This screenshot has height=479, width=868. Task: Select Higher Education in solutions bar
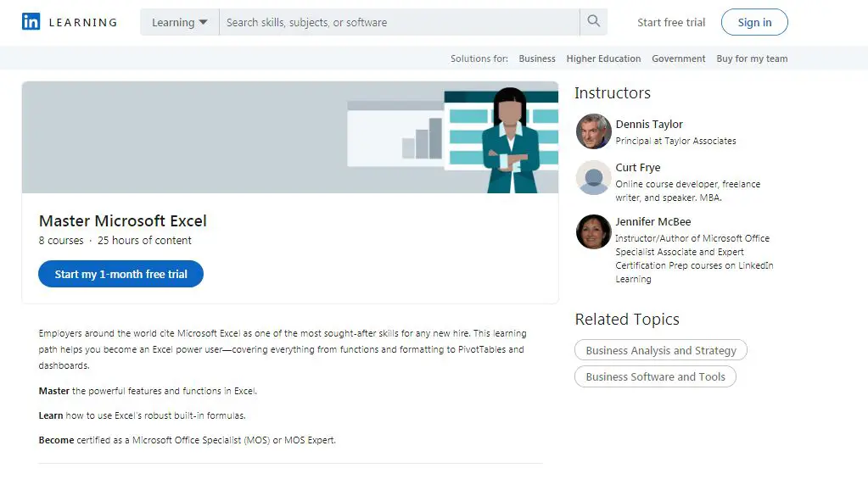603,58
